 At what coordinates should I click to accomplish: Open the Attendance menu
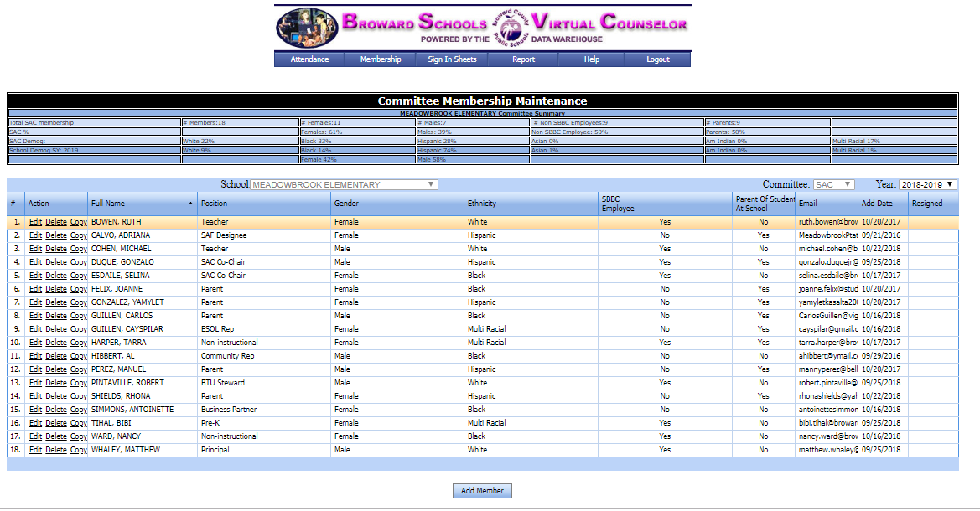(309, 59)
